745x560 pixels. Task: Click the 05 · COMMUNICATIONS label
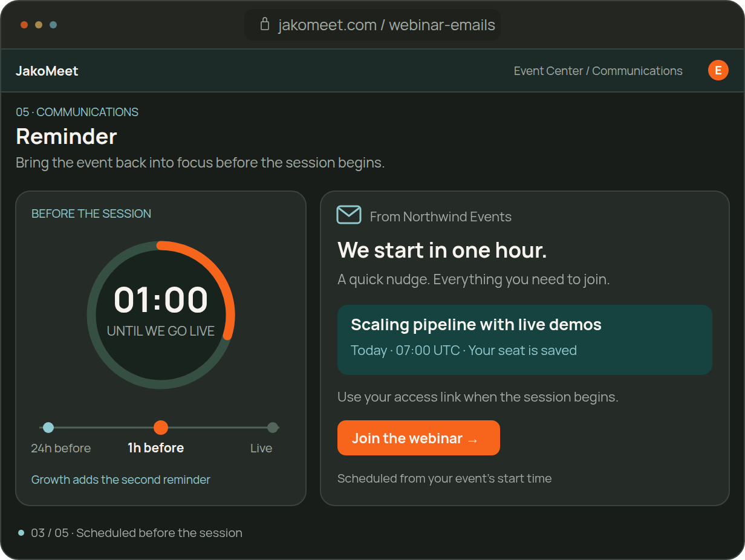pyautogui.click(x=77, y=112)
